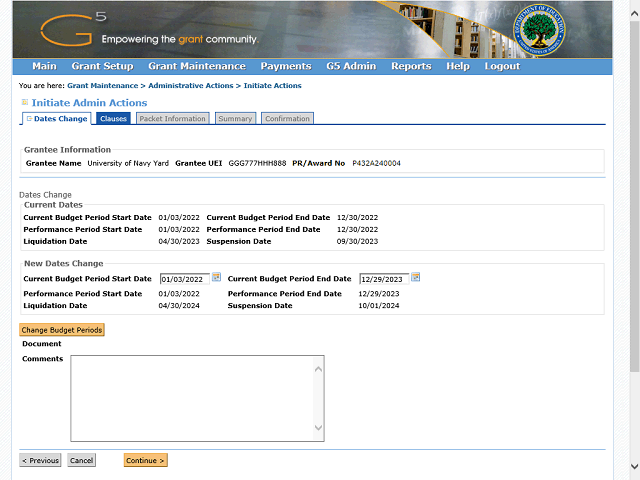Click the comments box scroll up arrow

pyautogui.click(x=318, y=369)
